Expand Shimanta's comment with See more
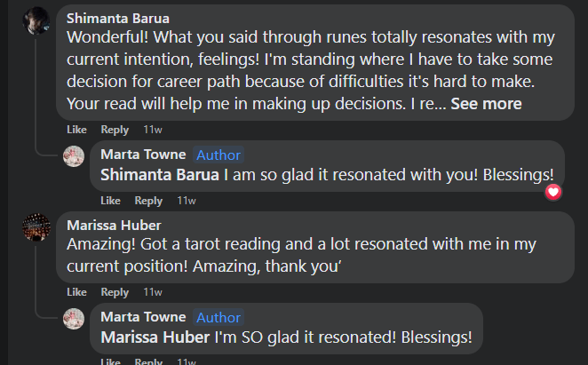This screenshot has width=588, height=365. coord(486,104)
